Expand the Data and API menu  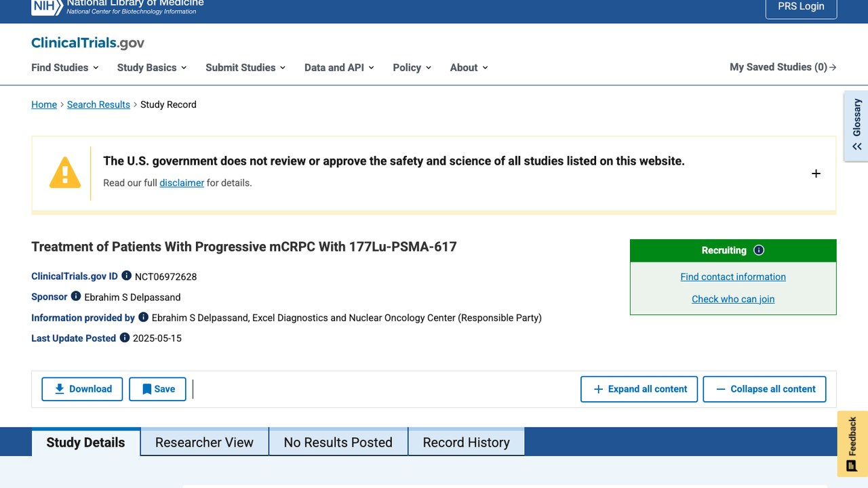click(x=339, y=67)
